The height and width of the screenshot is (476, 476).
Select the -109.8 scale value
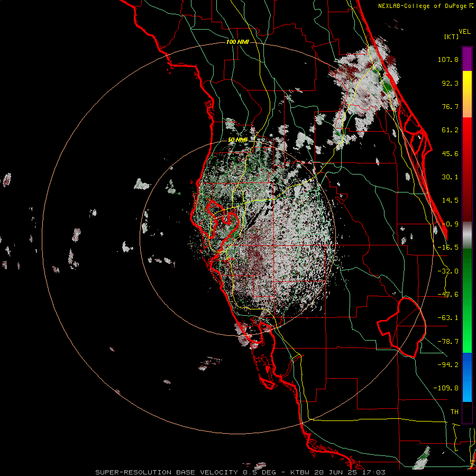pyautogui.click(x=446, y=388)
